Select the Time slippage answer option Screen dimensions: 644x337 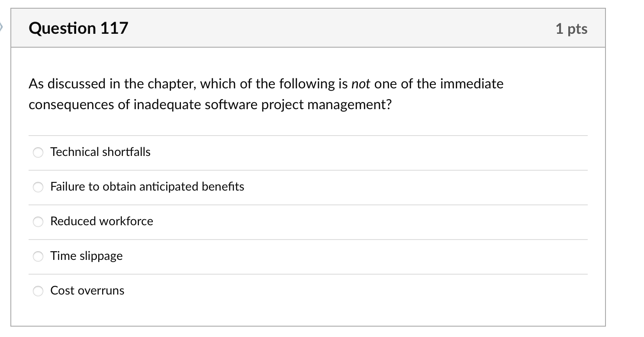click(86, 256)
